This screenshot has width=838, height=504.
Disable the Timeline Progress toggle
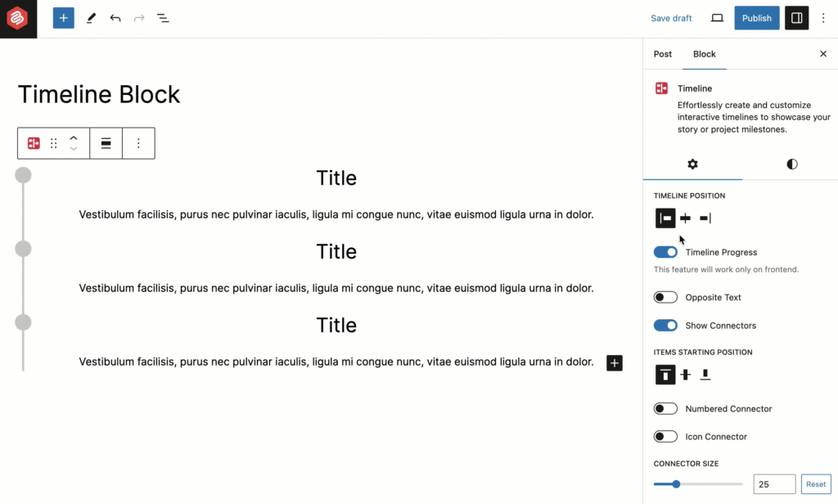[665, 252]
